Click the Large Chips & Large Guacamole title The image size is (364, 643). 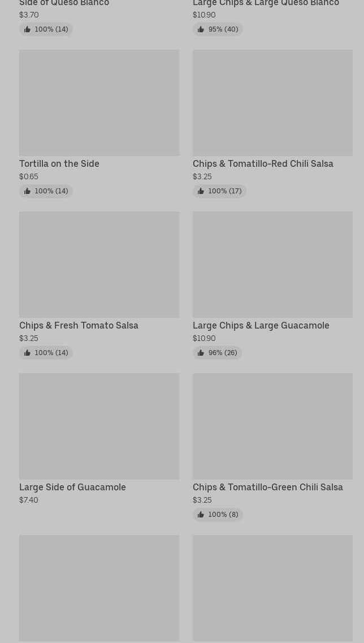261,326
